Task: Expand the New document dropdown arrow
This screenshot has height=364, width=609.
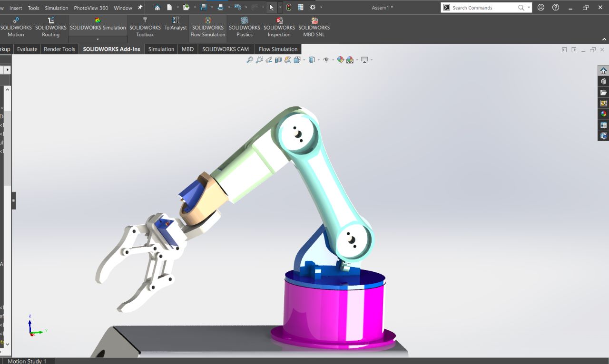Action: [177, 8]
